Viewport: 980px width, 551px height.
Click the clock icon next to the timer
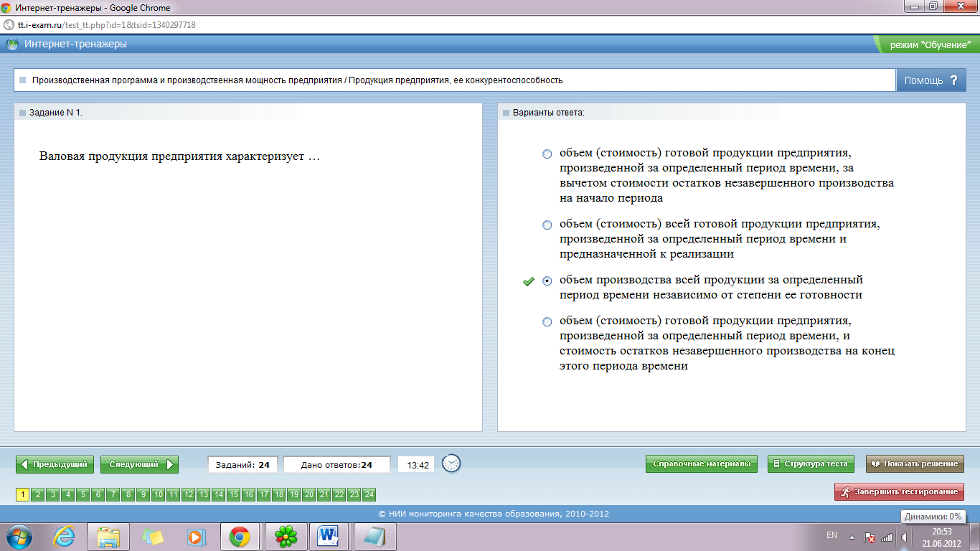(451, 464)
